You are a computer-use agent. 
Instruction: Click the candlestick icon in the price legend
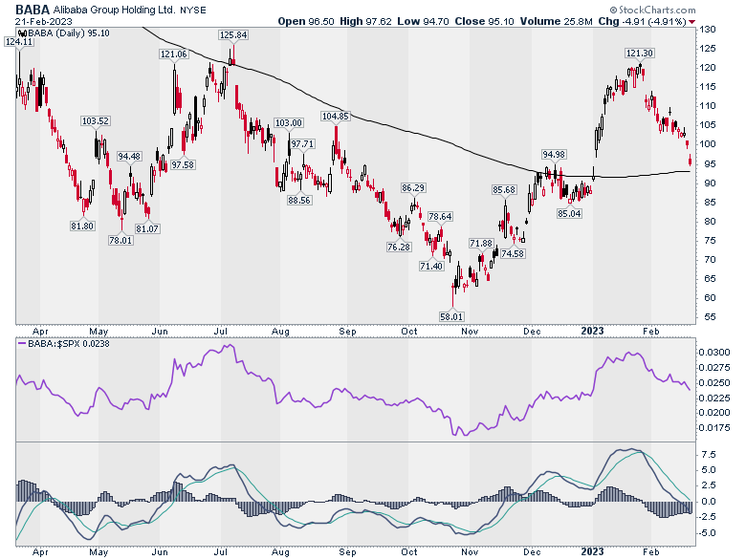22,32
